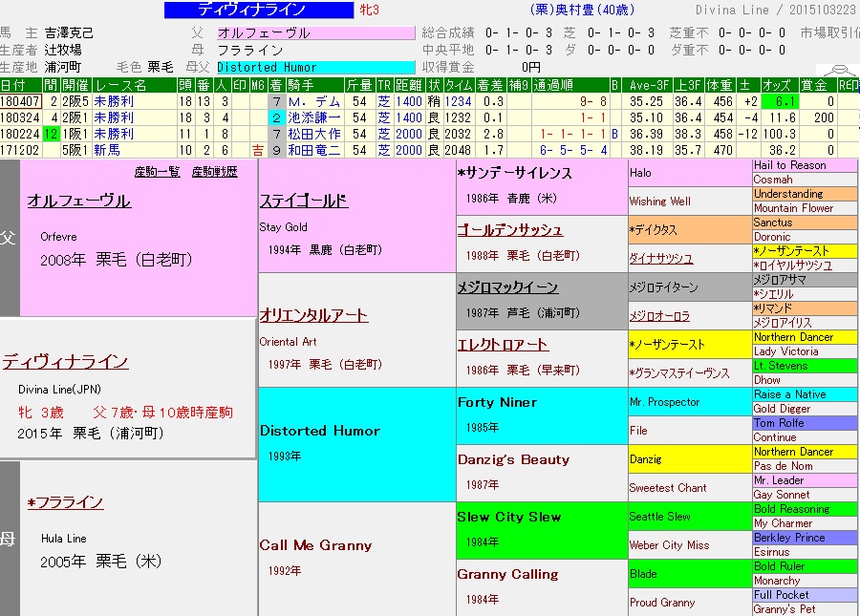Open エレクトロアート pedigree link
860x616 pixels.
click(x=503, y=345)
